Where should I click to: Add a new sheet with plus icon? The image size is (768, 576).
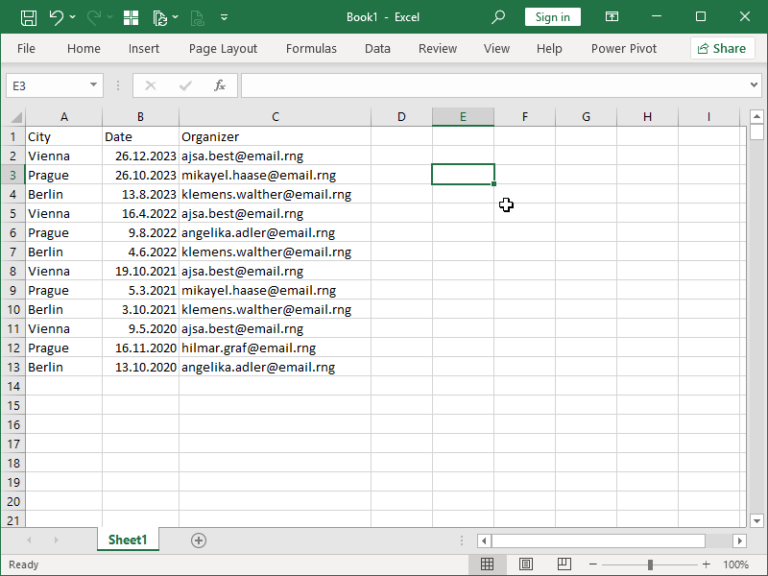(x=198, y=540)
